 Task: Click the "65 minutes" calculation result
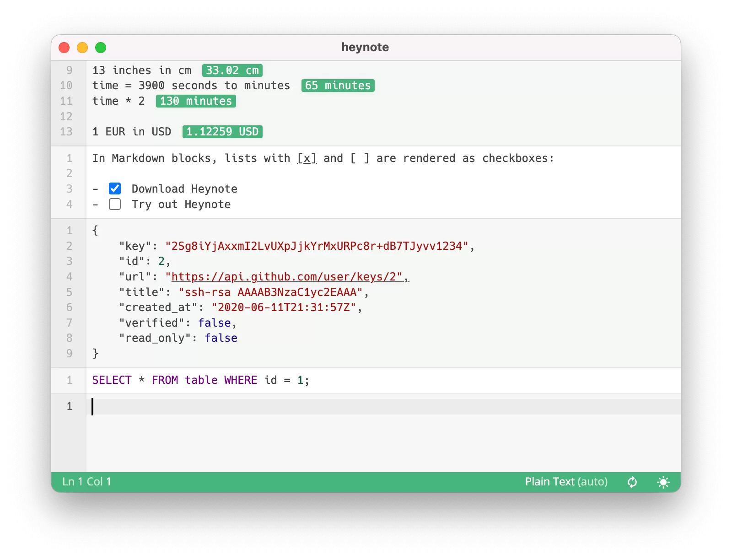coord(338,86)
